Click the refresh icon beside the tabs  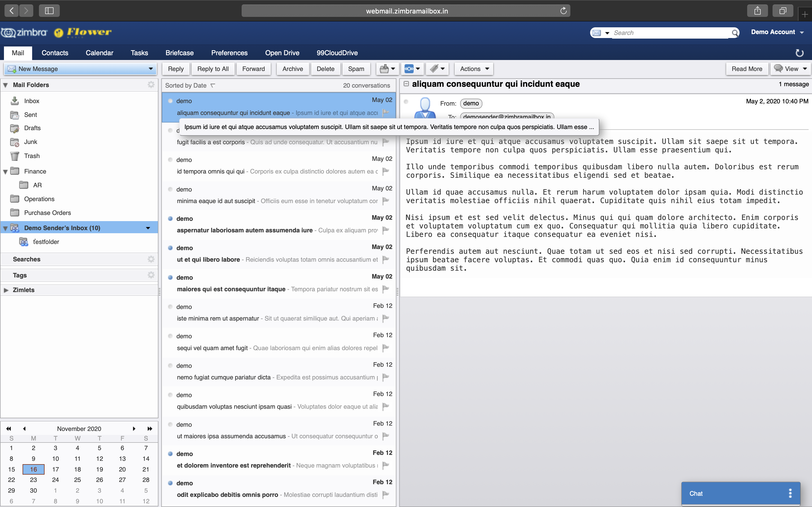(800, 53)
